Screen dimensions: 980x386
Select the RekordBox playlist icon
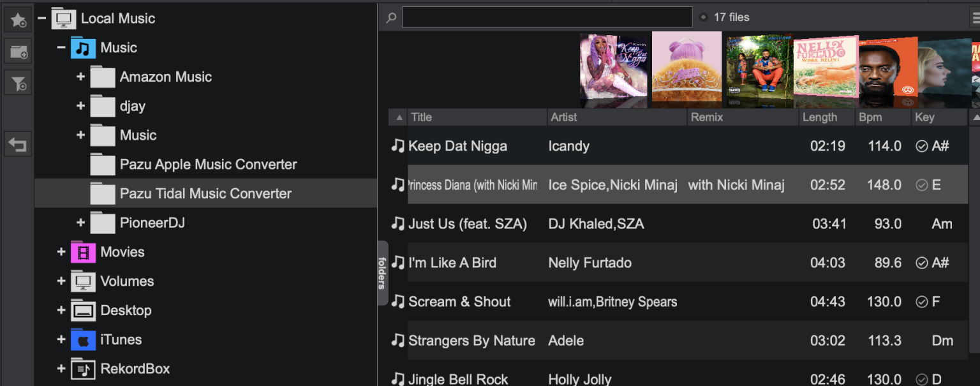[x=83, y=369]
